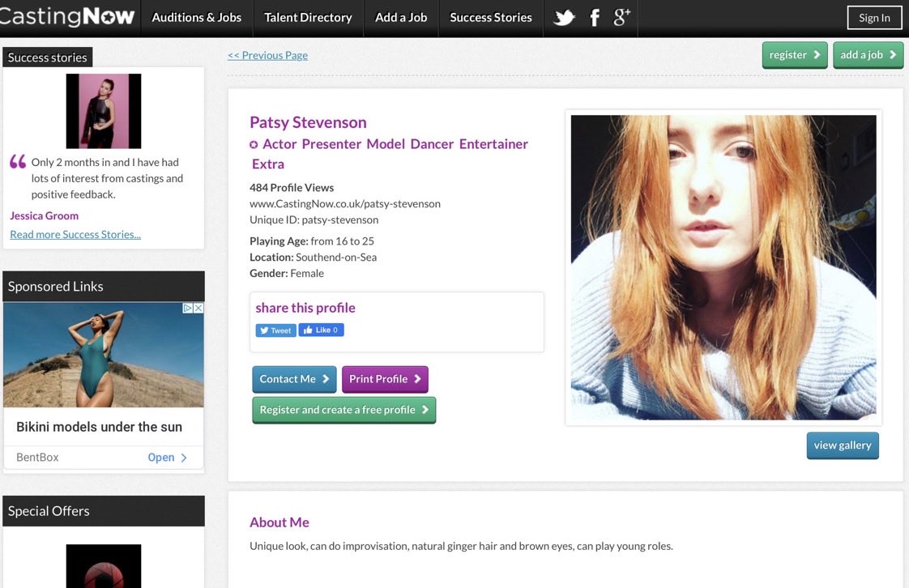Click the CastingNow logo
Screen dimensions: 909x588
(67, 16)
